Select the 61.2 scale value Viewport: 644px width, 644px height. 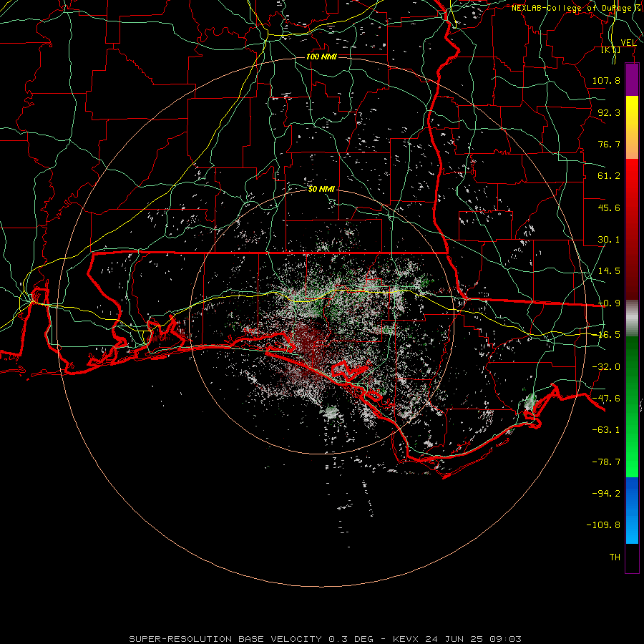click(x=609, y=176)
